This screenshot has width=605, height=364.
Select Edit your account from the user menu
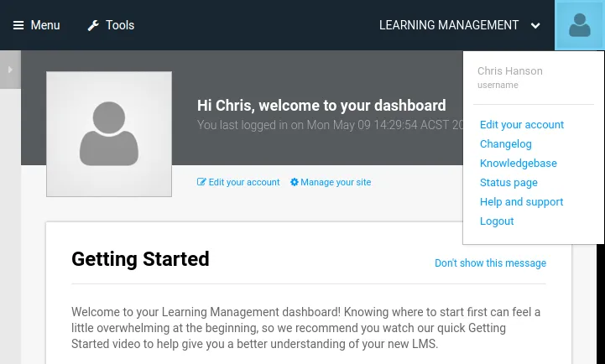522,125
